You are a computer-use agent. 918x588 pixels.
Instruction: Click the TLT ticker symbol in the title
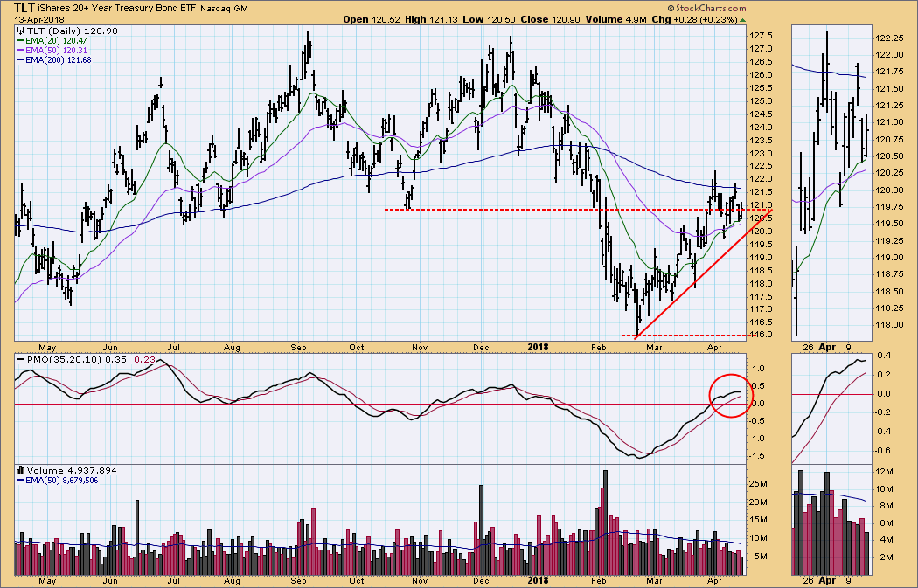point(24,8)
